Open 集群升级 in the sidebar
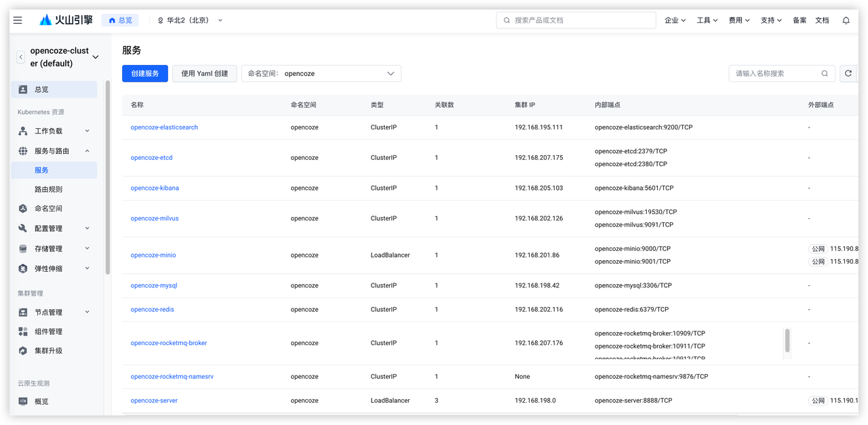868x425 pixels. tap(48, 350)
